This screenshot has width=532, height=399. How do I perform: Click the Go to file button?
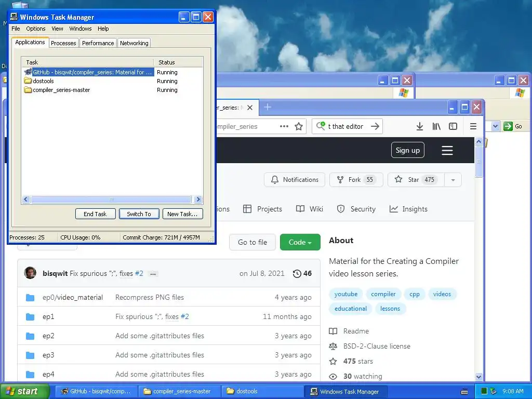pyautogui.click(x=252, y=242)
